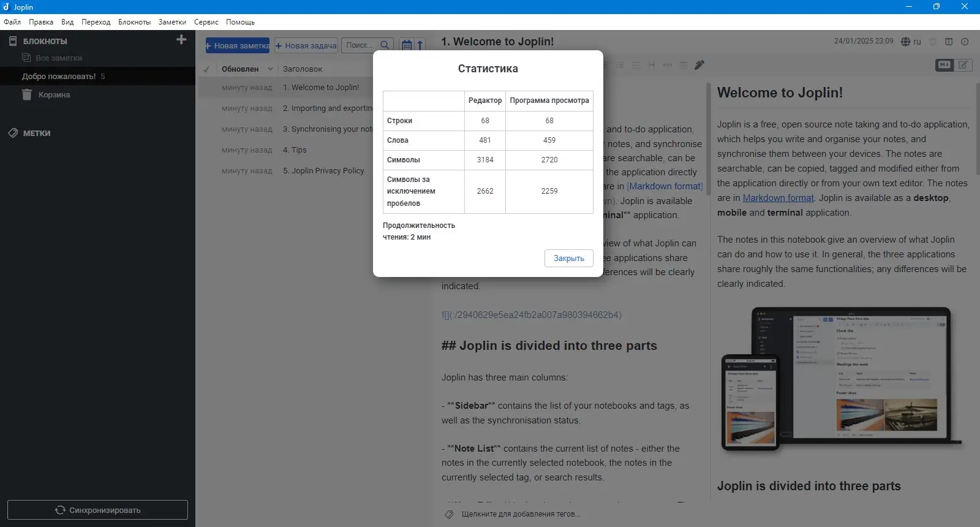Switch to the rich text editor toggle
The width and height of the screenshot is (980, 527).
coord(963,65)
